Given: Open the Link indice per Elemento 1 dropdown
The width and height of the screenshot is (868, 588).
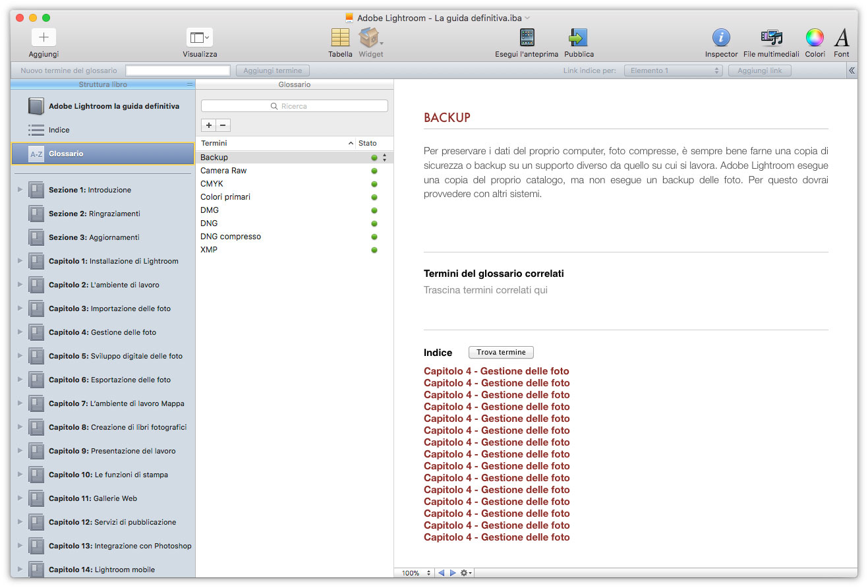Looking at the screenshot, I should (x=673, y=71).
